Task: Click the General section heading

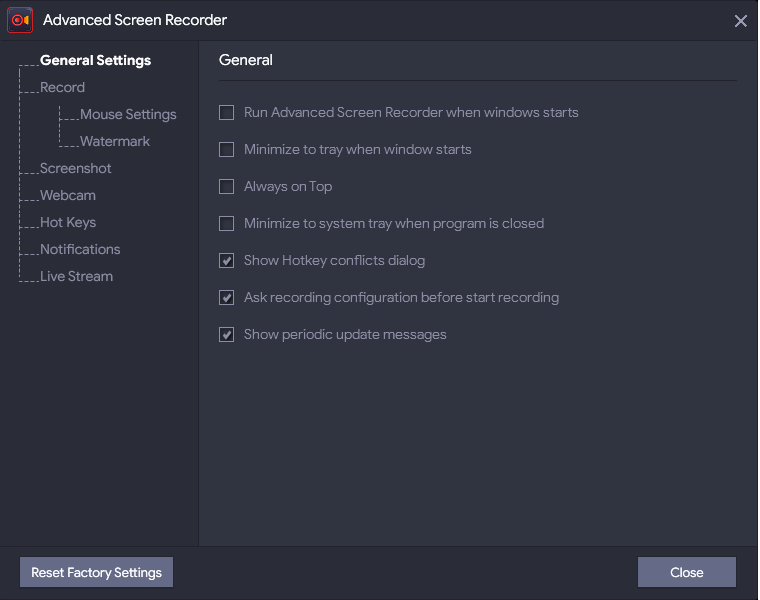Action: pos(246,60)
